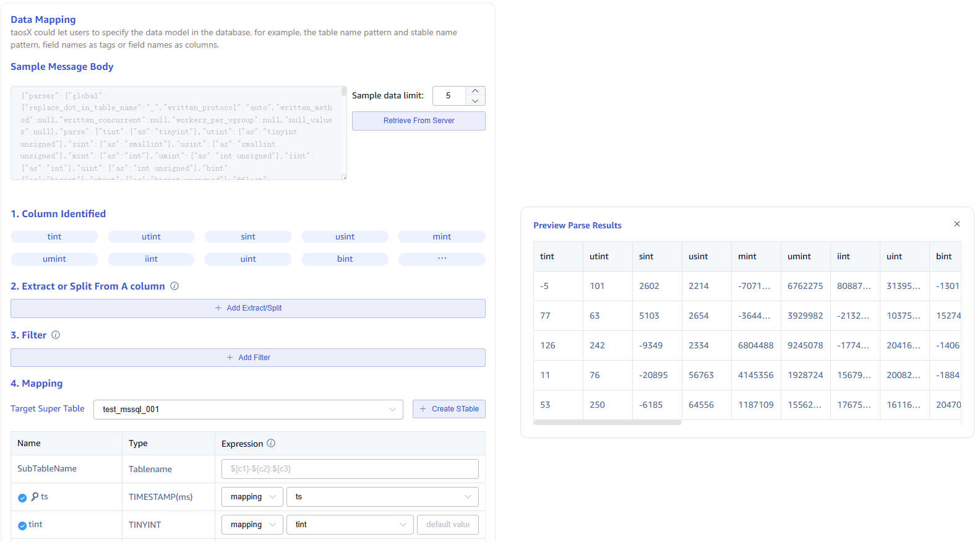Show more columns via ellipsis tag
This screenshot has width=980, height=542.
(x=442, y=259)
